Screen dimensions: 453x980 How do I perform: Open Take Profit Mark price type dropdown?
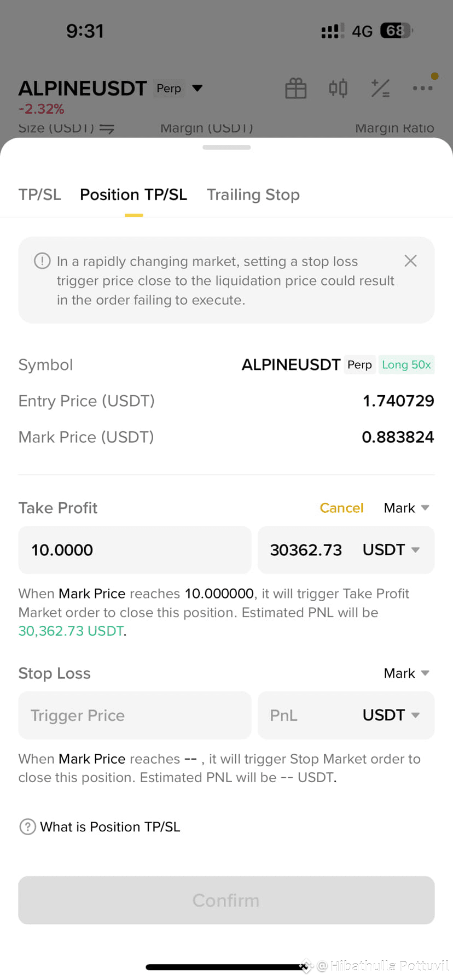coord(406,508)
